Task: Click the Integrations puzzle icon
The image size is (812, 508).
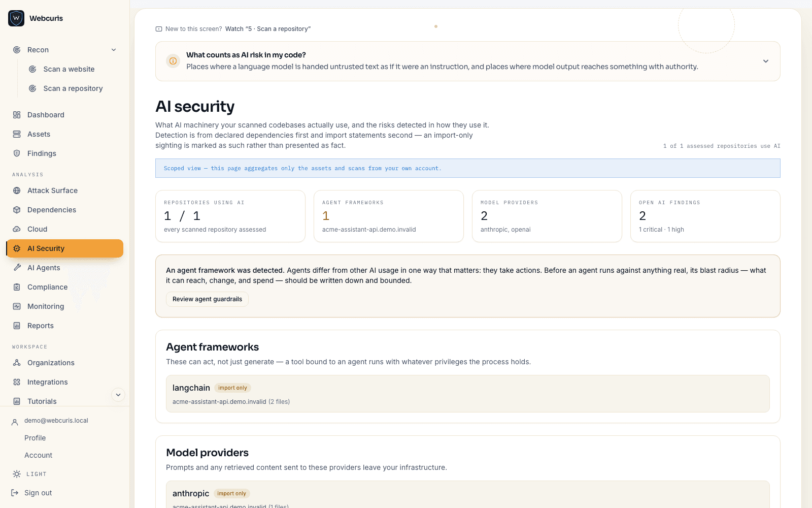Action: [17, 382]
